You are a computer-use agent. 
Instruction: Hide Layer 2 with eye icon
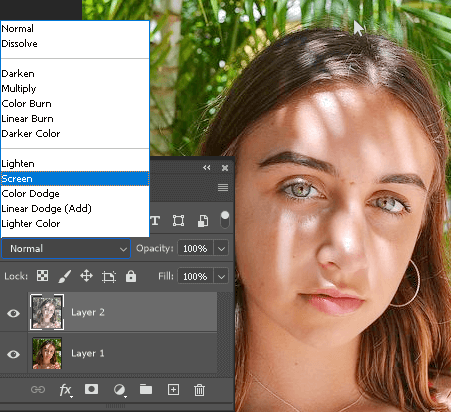point(13,313)
